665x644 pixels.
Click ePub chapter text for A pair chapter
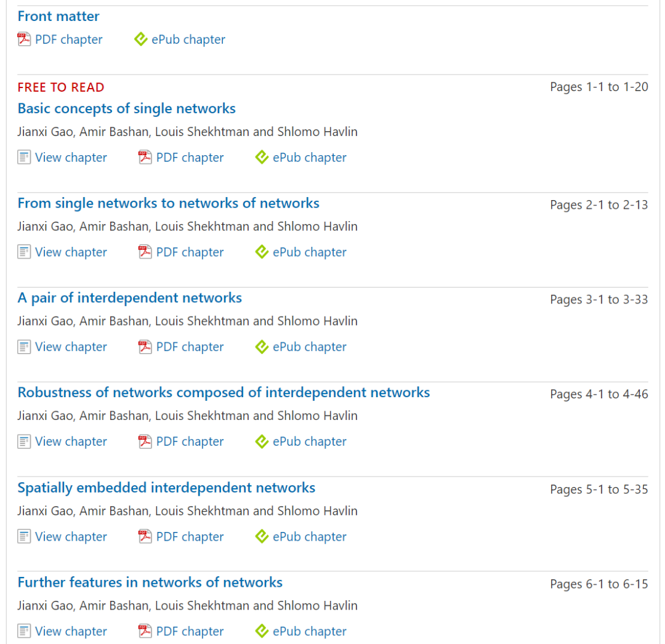pyautogui.click(x=309, y=347)
